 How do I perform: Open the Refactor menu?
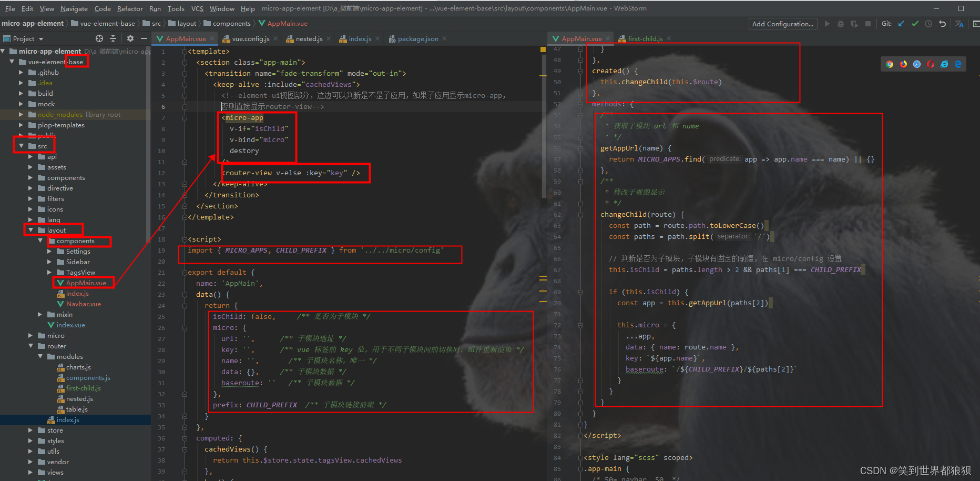pos(130,8)
